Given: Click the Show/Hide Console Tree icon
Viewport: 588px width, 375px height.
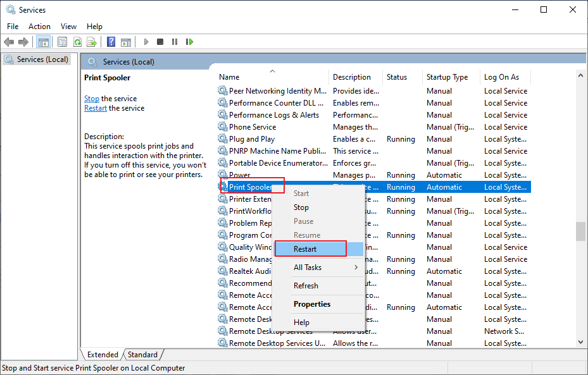Looking at the screenshot, I should click(x=43, y=42).
